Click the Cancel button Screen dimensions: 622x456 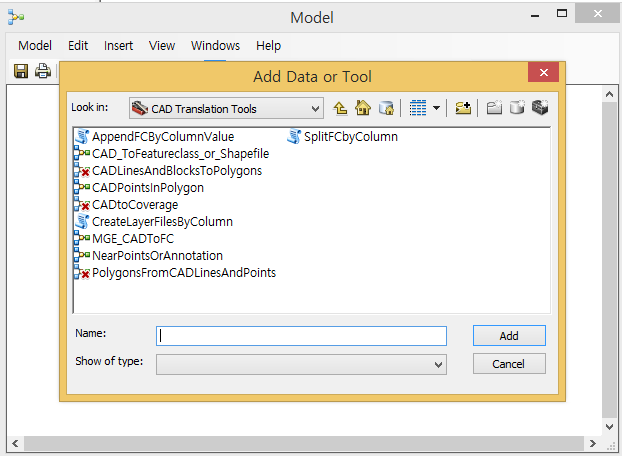(x=509, y=364)
